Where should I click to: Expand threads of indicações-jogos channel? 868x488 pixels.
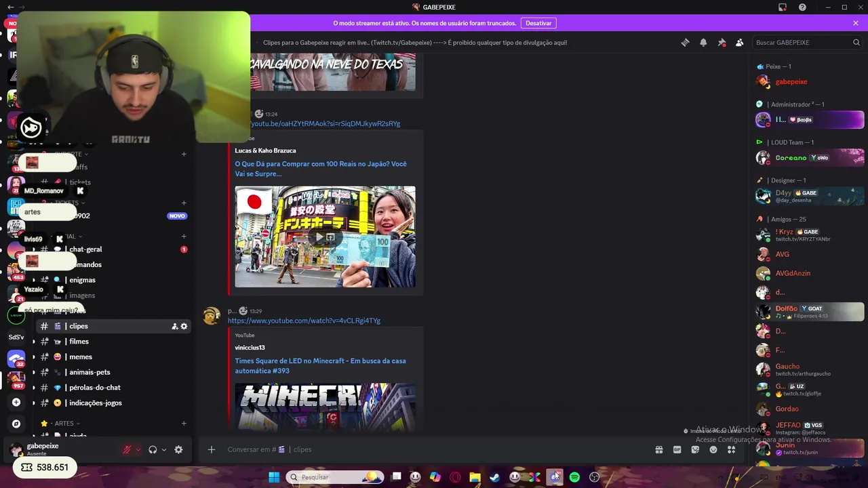(33, 403)
